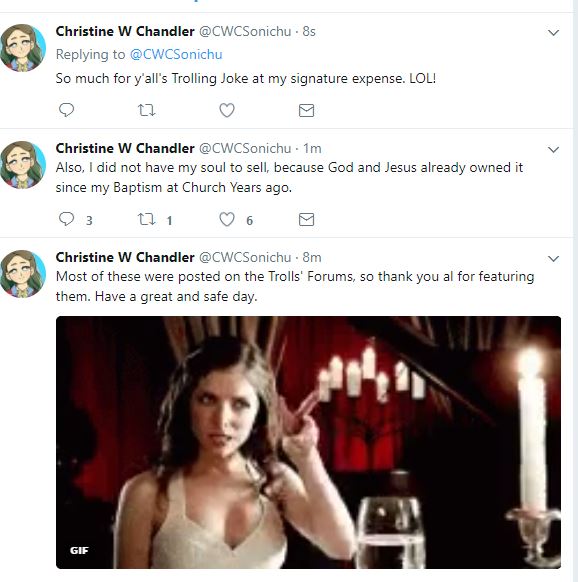The width and height of the screenshot is (578, 582).
Task: Open the 8s timestamp permalink
Action: [x=309, y=32]
